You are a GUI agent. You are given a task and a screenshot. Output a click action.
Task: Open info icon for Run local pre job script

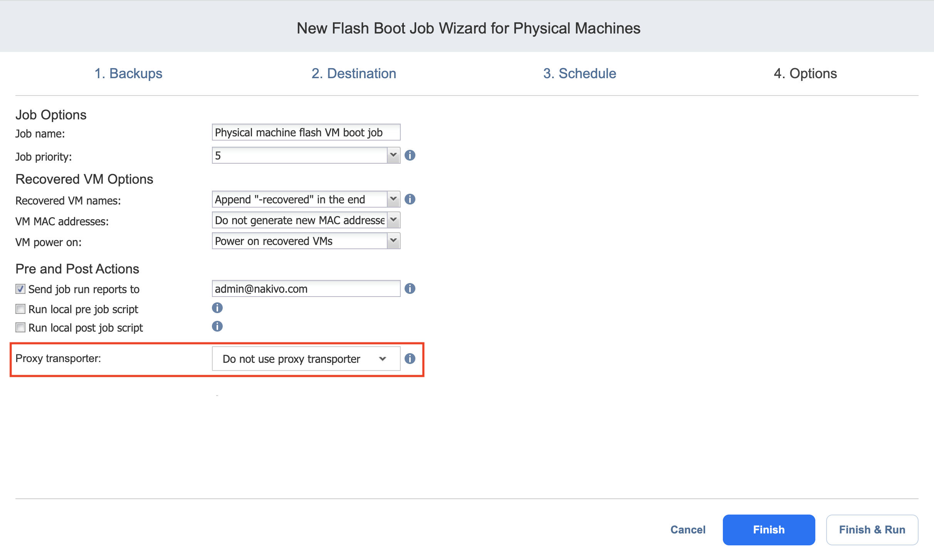coord(217,308)
